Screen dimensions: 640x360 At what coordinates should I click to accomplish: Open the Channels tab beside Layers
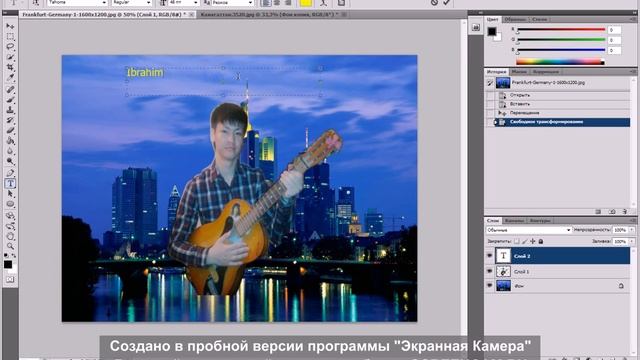pyautogui.click(x=514, y=220)
